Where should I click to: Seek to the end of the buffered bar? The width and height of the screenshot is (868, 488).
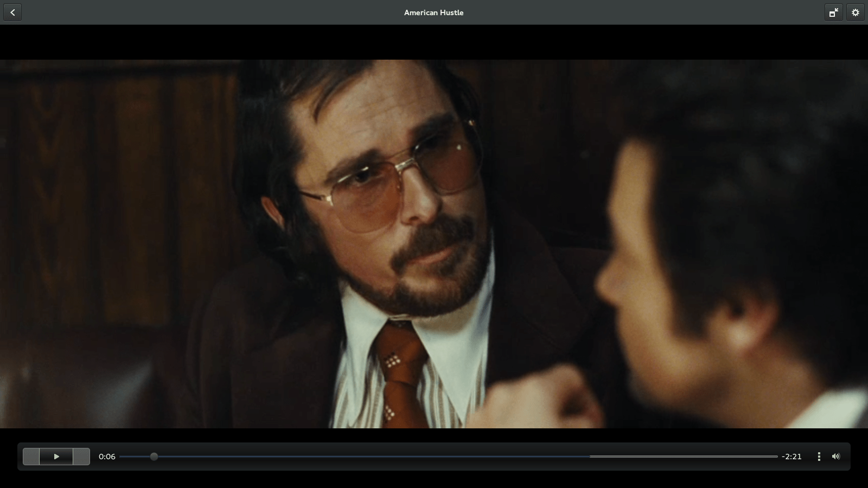point(589,457)
